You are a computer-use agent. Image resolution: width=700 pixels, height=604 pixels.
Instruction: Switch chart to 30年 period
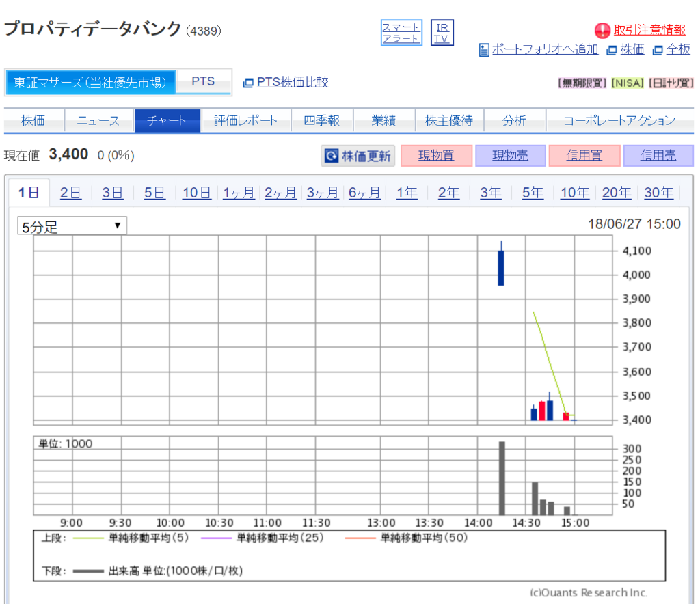[658, 193]
